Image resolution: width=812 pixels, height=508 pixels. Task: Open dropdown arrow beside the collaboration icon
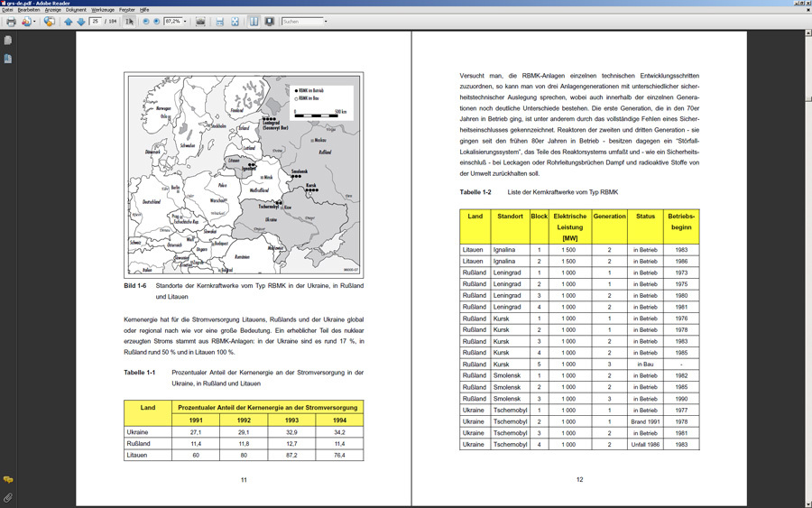(34, 22)
